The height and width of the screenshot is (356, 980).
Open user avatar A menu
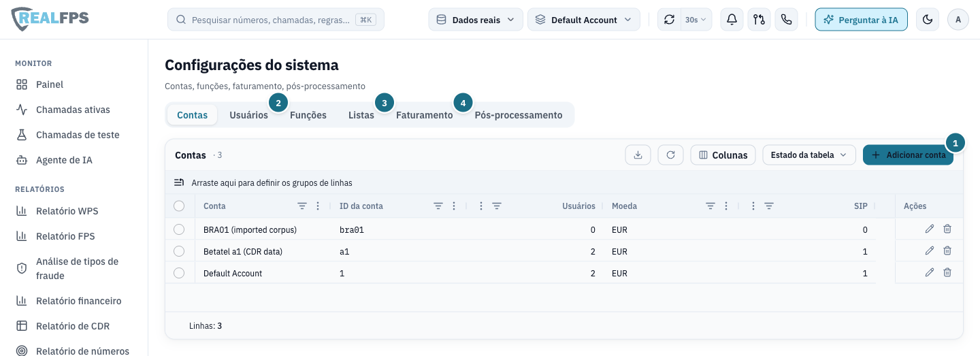click(x=958, y=20)
